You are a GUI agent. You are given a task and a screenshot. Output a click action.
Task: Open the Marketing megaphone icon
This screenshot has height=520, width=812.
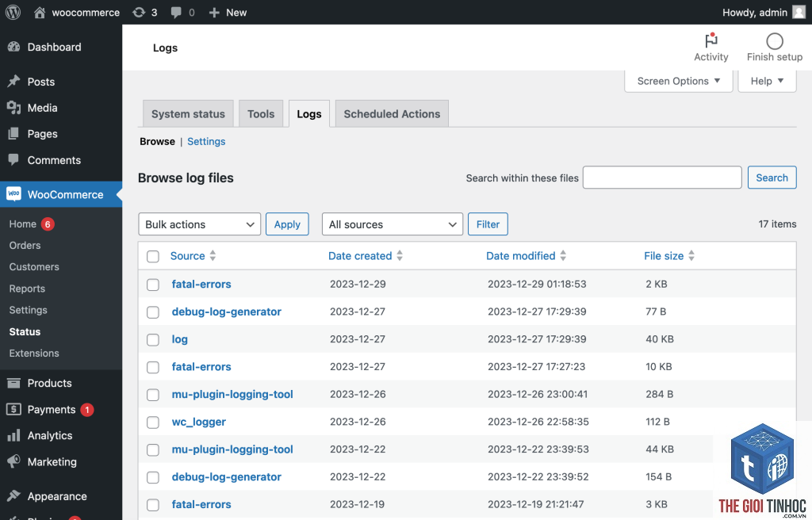[13, 461]
